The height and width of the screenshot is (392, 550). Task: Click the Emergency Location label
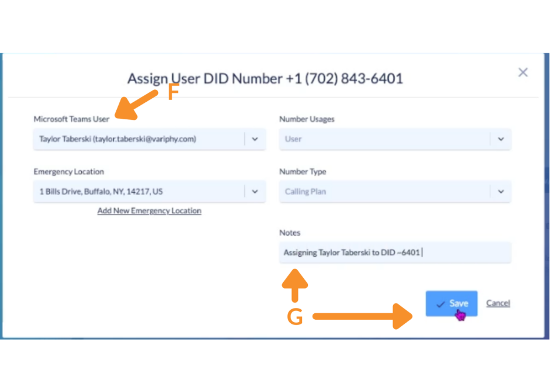point(69,172)
